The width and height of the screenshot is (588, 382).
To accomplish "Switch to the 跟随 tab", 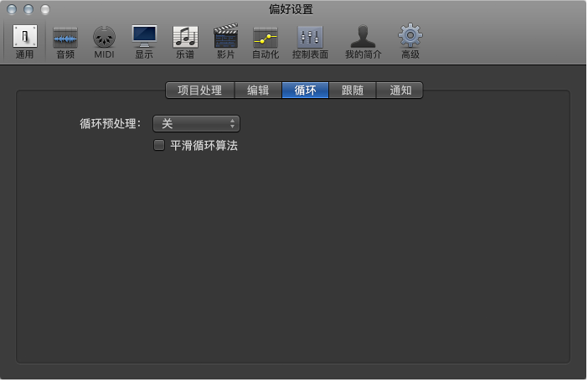I will pos(353,90).
